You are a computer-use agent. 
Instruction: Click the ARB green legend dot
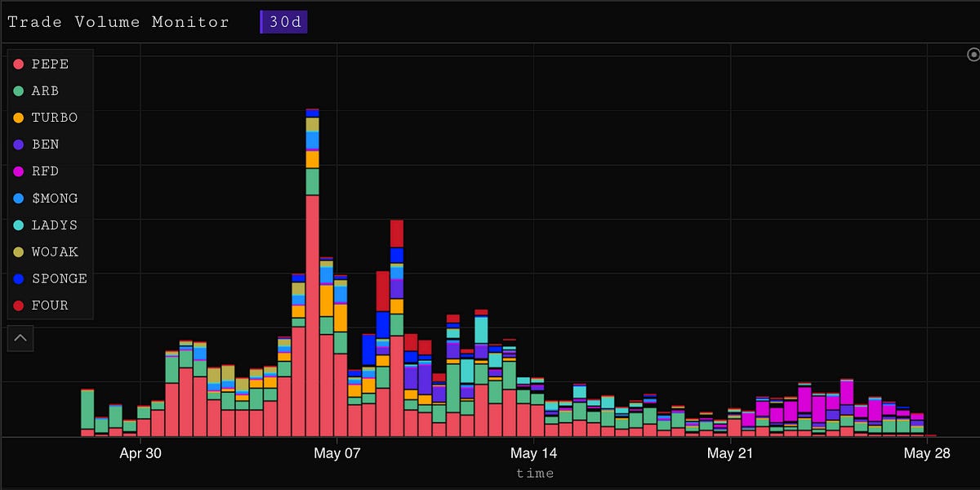[20, 91]
